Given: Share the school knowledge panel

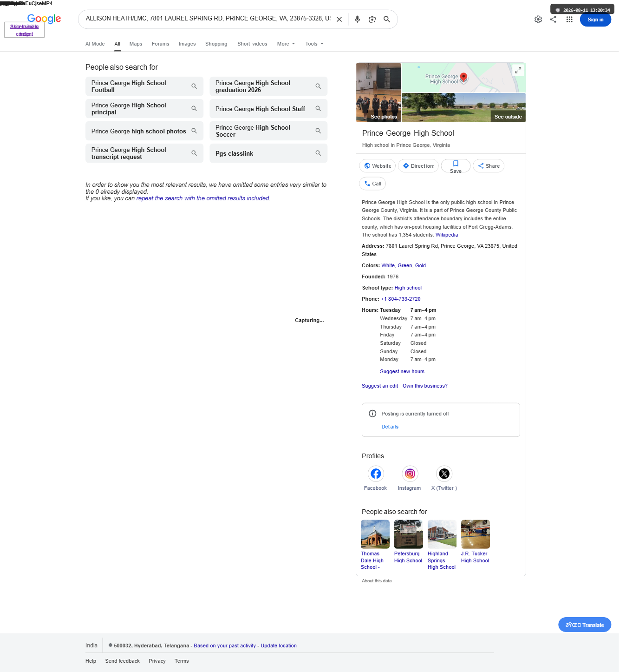Looking at the screenshot, I should 489,166.
